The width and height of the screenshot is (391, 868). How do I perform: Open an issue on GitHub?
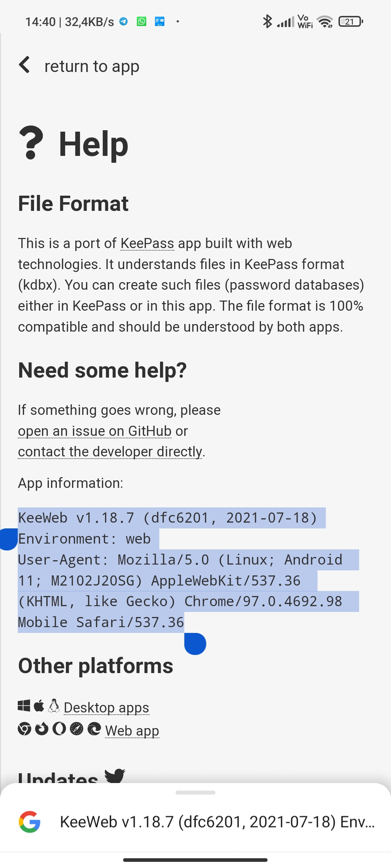click(94, 430)
